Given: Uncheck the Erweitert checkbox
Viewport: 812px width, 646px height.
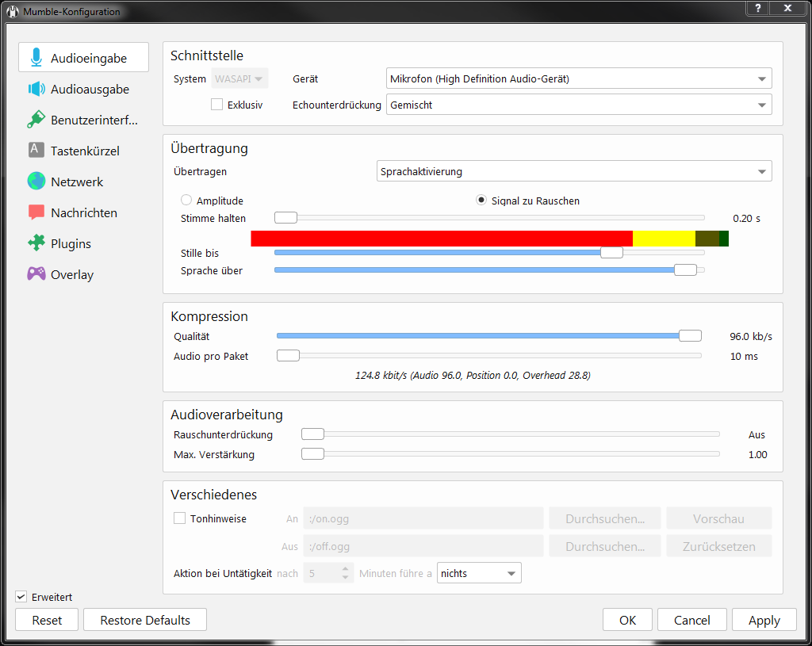Looking at the screenshot, I should pos(21,597).
